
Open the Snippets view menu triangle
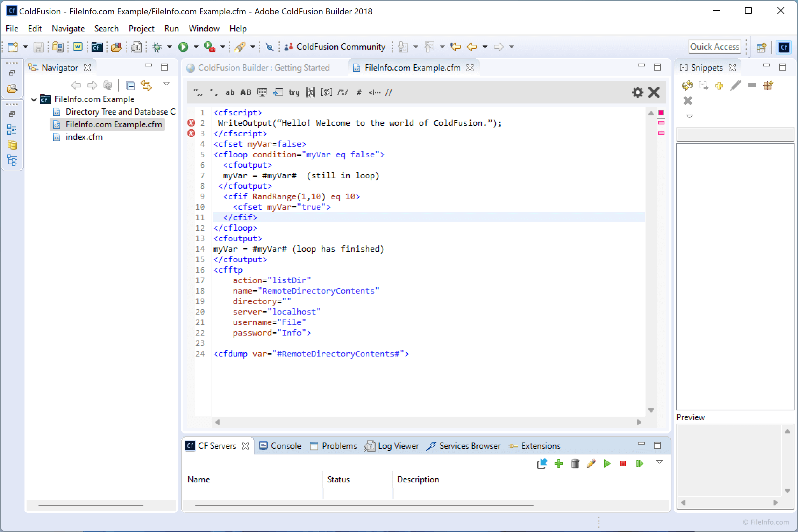pyautogui.click(x=690, y=116)
